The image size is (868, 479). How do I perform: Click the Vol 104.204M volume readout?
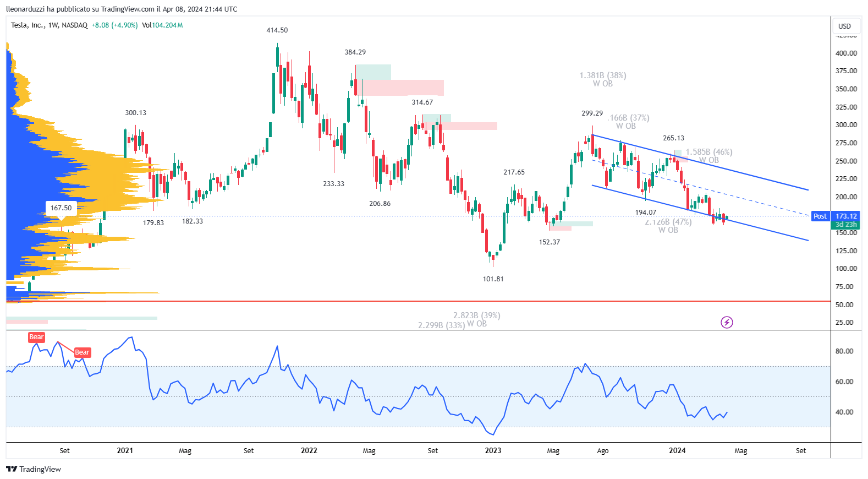[x=162, y=25]
